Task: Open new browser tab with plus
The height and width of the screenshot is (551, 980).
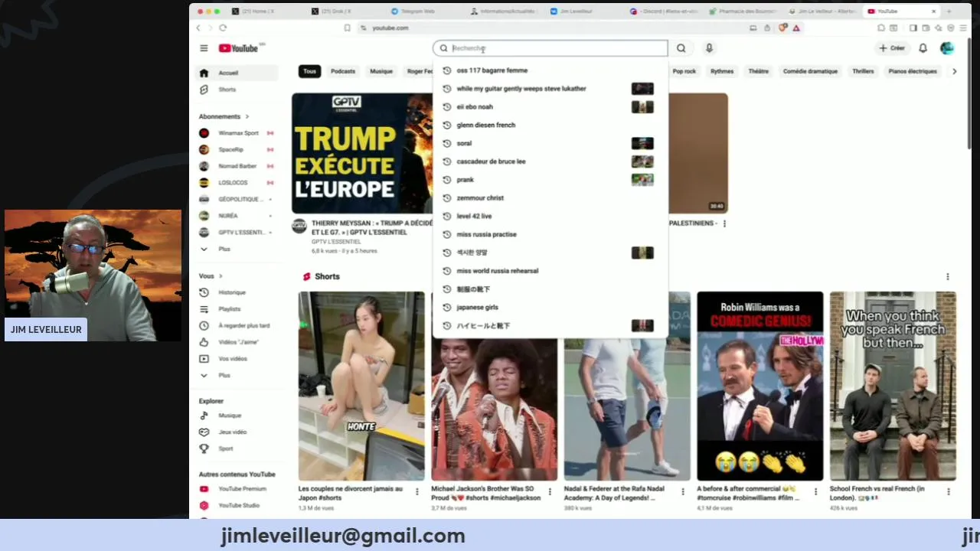Action: [x=949, y=11]
